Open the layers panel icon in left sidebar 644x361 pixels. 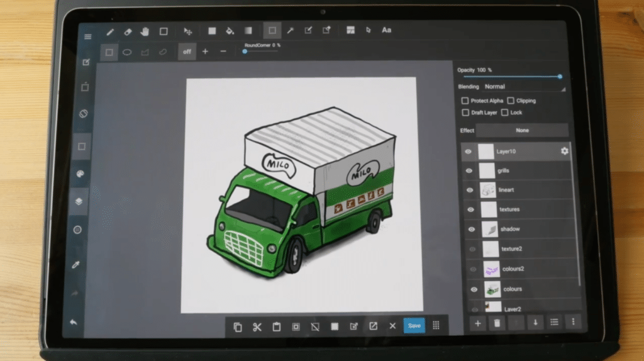79,201
